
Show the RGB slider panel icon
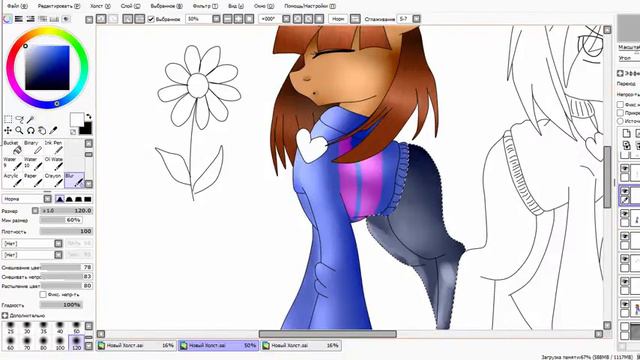[19, 19]
